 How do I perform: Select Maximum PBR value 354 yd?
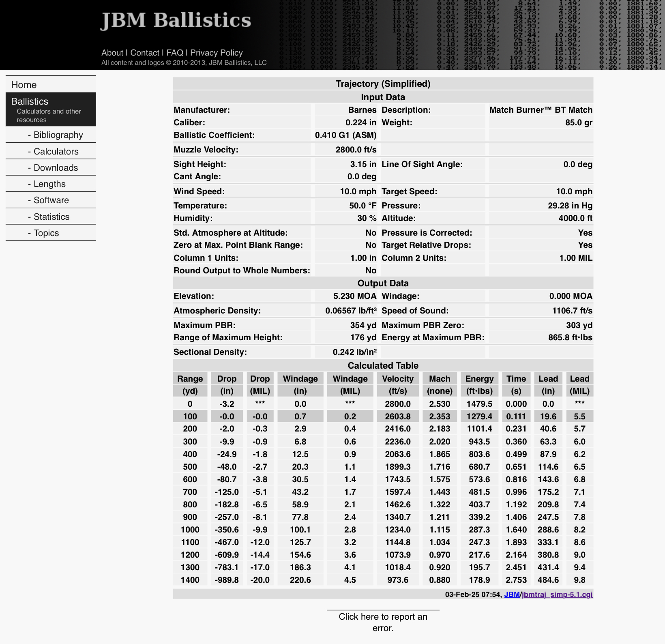click(363, 325)
